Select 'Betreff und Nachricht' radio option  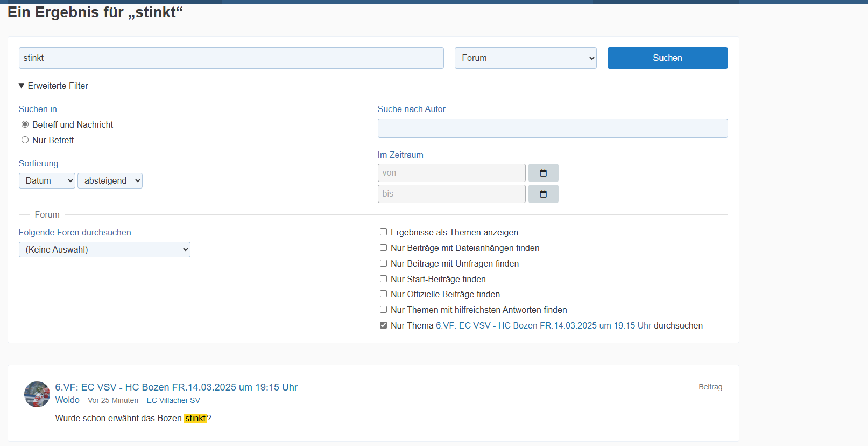coord(25,124)
